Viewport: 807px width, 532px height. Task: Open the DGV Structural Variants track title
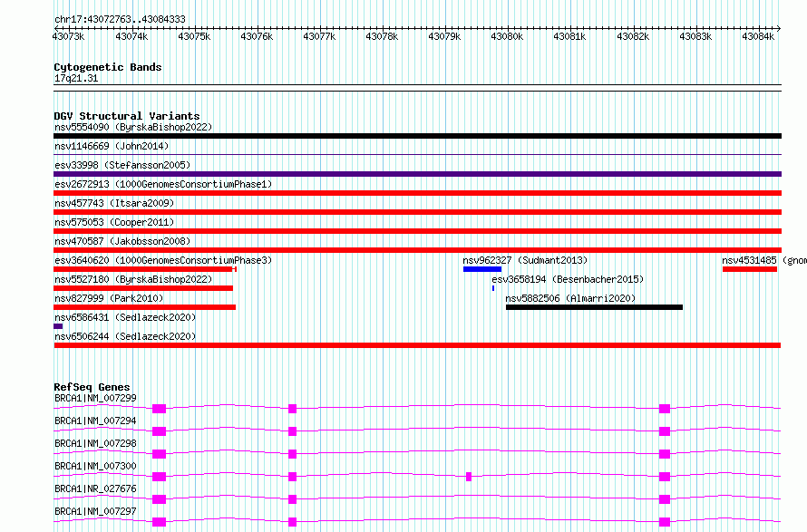pos(127,116)
